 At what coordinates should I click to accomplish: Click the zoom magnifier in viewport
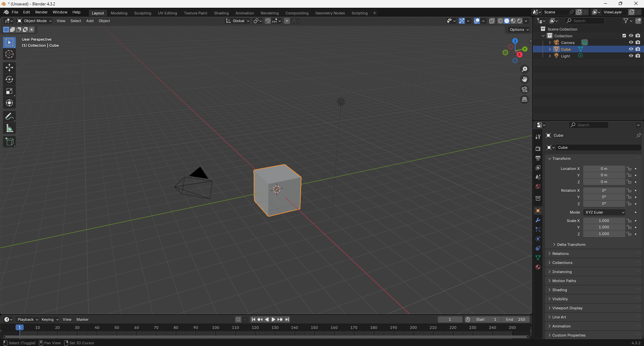tap(525, 69)
